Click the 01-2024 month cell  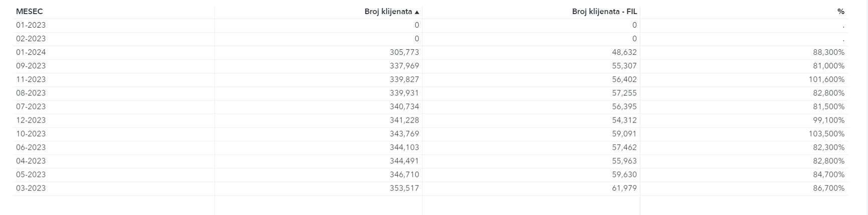31,52
